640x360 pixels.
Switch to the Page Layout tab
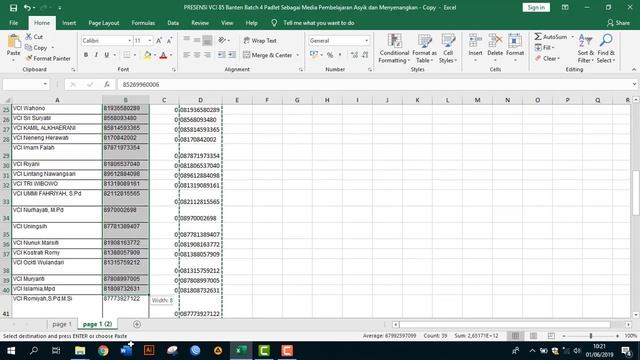click(104, 23)
